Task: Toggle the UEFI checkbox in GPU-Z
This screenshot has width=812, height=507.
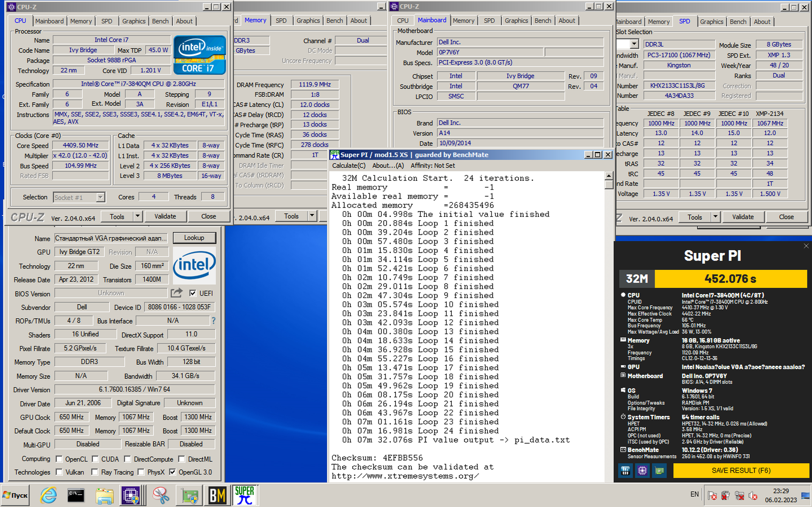Action: click(x=193, y=293)
